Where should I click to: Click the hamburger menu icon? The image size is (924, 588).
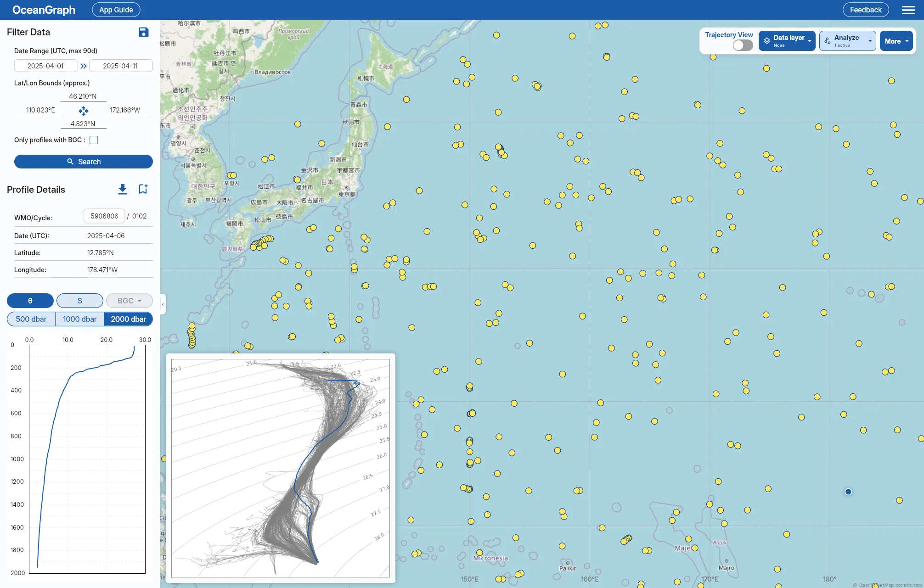[908, 10]
